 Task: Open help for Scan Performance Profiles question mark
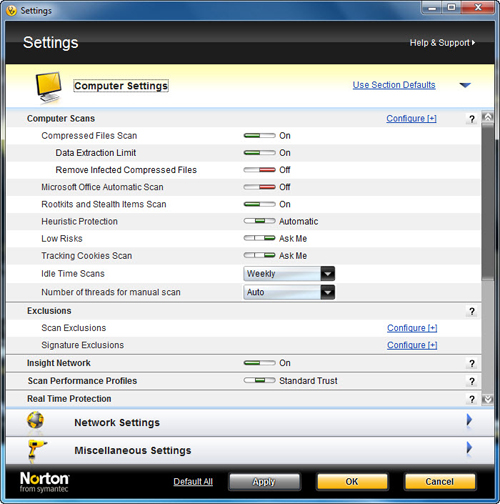click(x=472, y=381)
